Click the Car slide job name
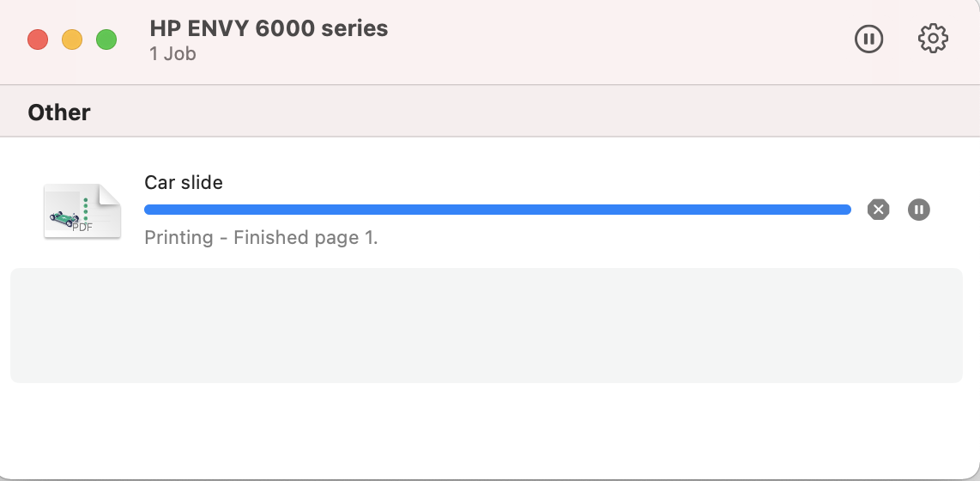The height and width of the screenshot is (481, 980). (183, 183)
